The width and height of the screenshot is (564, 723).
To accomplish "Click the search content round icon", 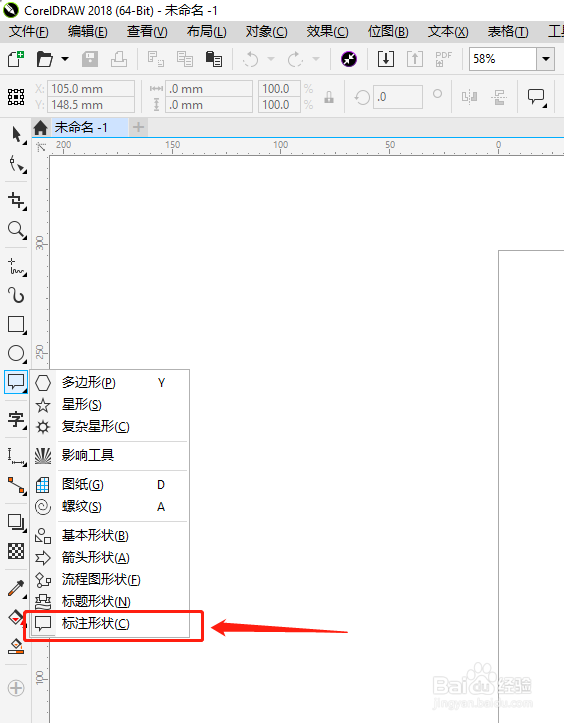I will tap(349, 59).
